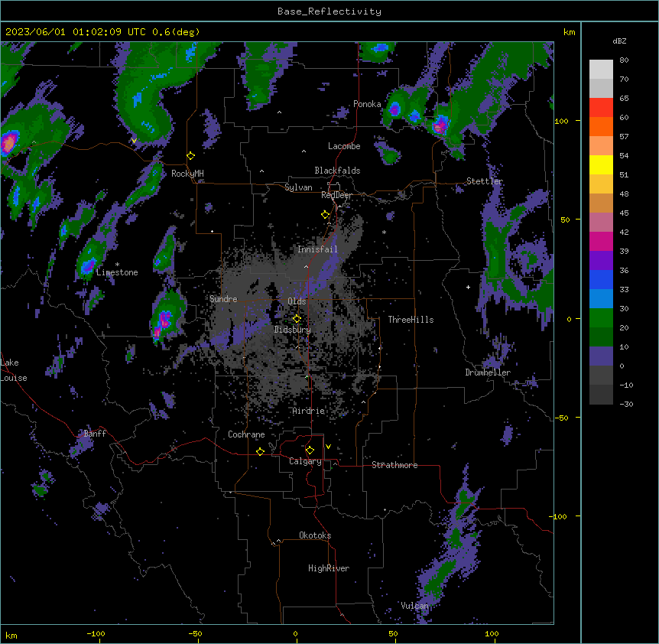Click the yellow V marker northwest of RockyMH
The image size is (659, 644).
134,141
